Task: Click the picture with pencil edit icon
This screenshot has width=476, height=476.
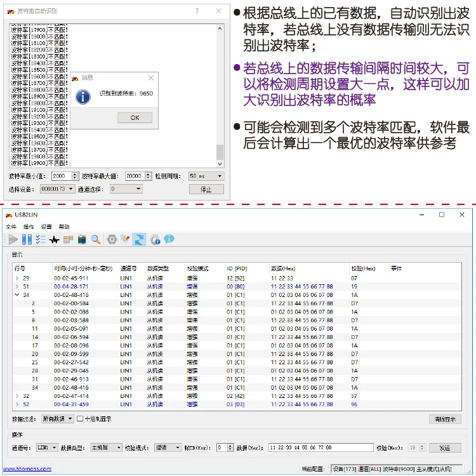Action: tap(126, 239)
